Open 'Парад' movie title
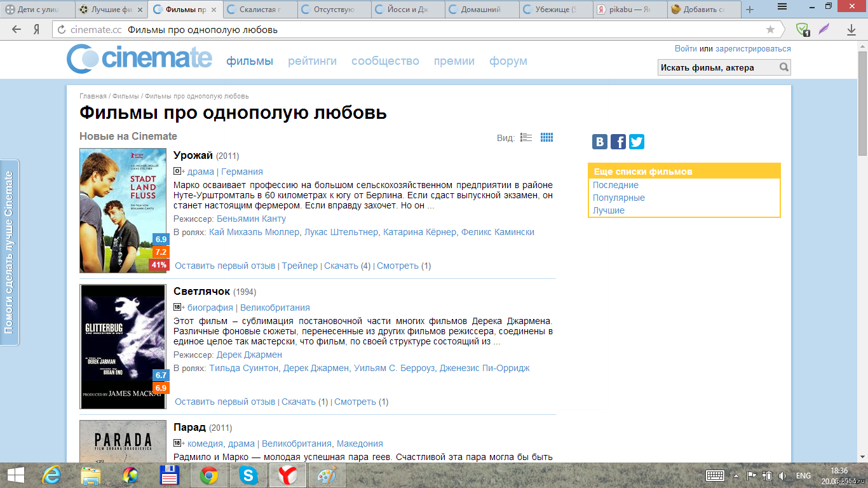The height and width of the screenshot is (488, 868). [x=190, y=428]
